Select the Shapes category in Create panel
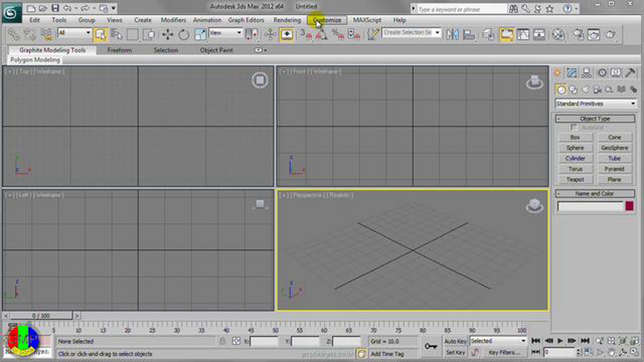The height and width of the screenshot is (362, 644). (x=573, y=90)
